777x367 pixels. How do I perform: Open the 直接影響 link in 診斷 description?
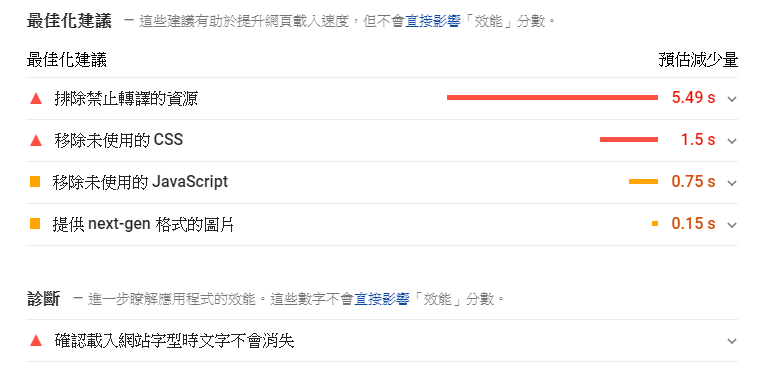click(x=382, y=299)
